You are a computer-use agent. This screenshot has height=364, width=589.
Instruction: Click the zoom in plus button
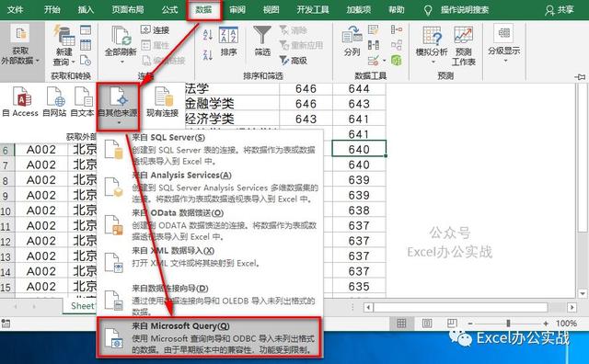[546, 324]
